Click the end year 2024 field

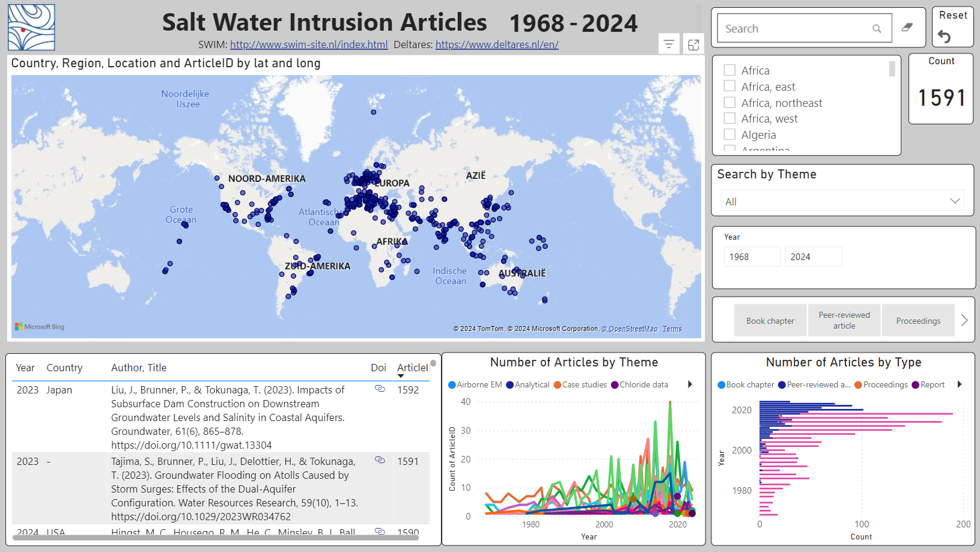point(813,256)
